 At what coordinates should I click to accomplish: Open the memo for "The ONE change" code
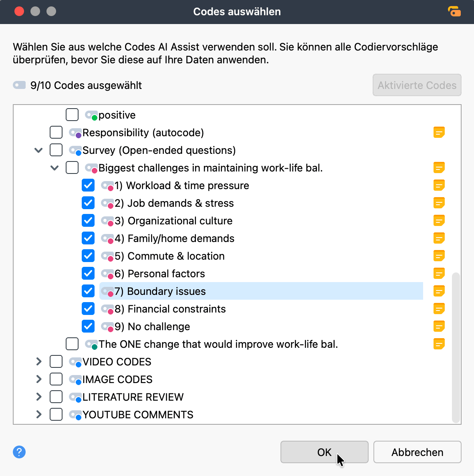click(x=439, y=344)
